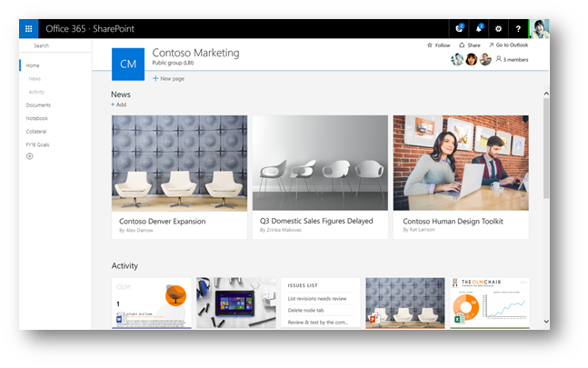Open the bell notifications icon
The width and height of the screenshot is (588, 368).
click(x=479, y=29)
